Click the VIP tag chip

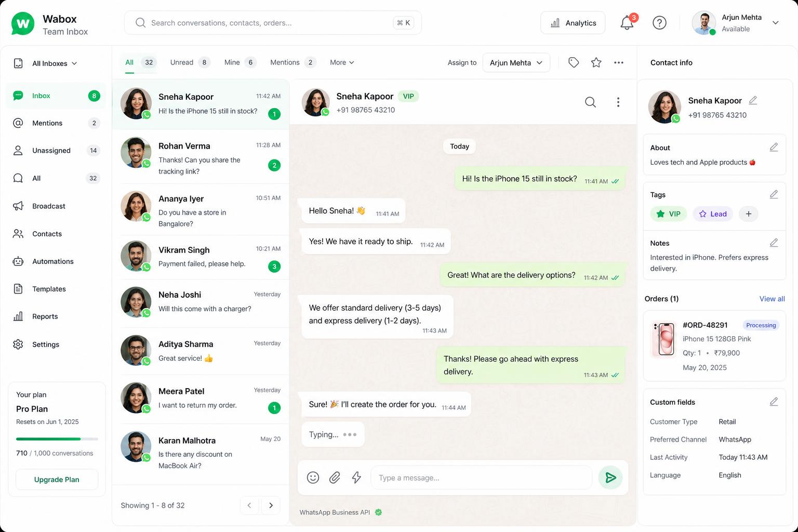click(x=669, y=214)
